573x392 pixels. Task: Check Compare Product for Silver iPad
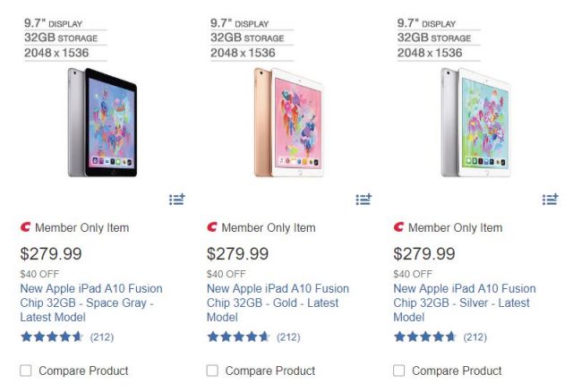coord(399,371)
